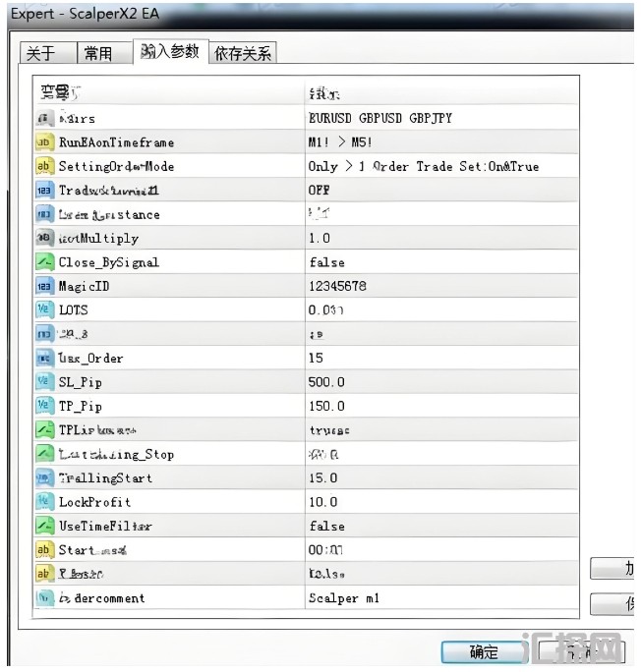Click the EURUSD GBPUSD GBPJPY pairs value
641x672 pixels.
pos(379,118)
